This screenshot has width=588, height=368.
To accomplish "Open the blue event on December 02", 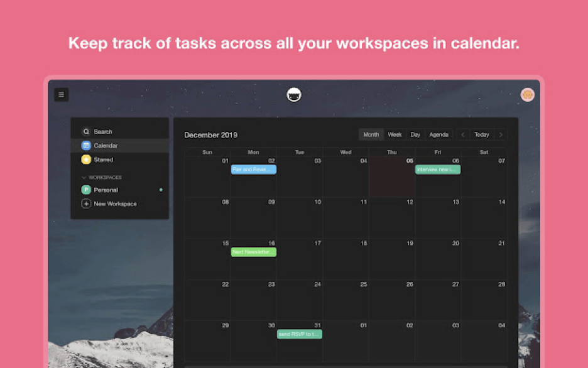I will [253, 170].
